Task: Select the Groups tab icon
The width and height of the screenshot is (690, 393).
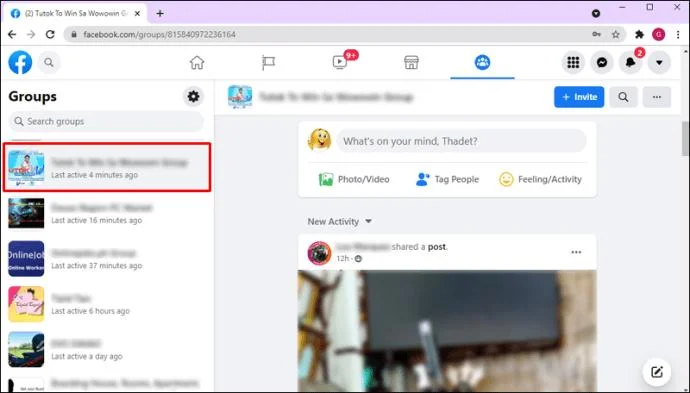Action: pyautogui.click(x=482, y=62)
